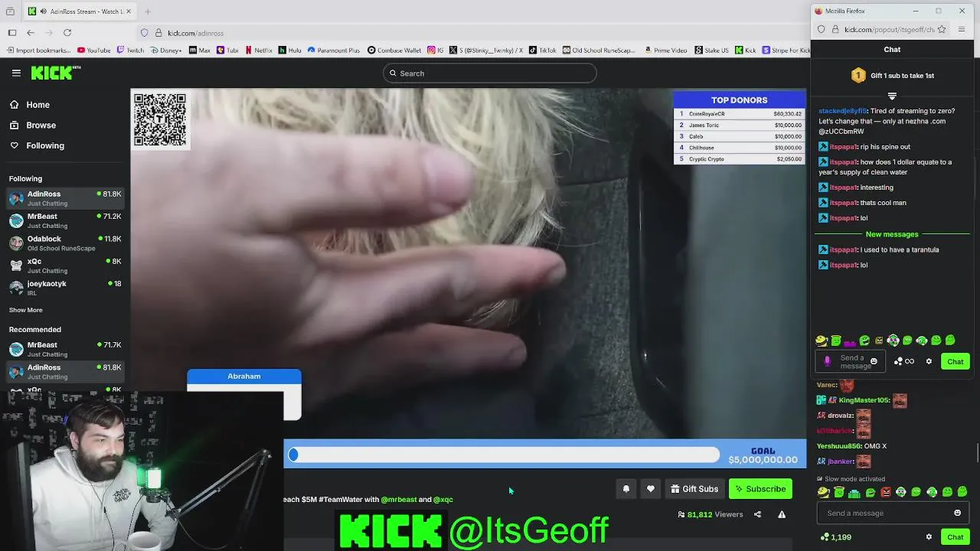Click the green KICK logo
This screenshot has height=551, width=980.
pyautogui.click(x=55, y=73)
